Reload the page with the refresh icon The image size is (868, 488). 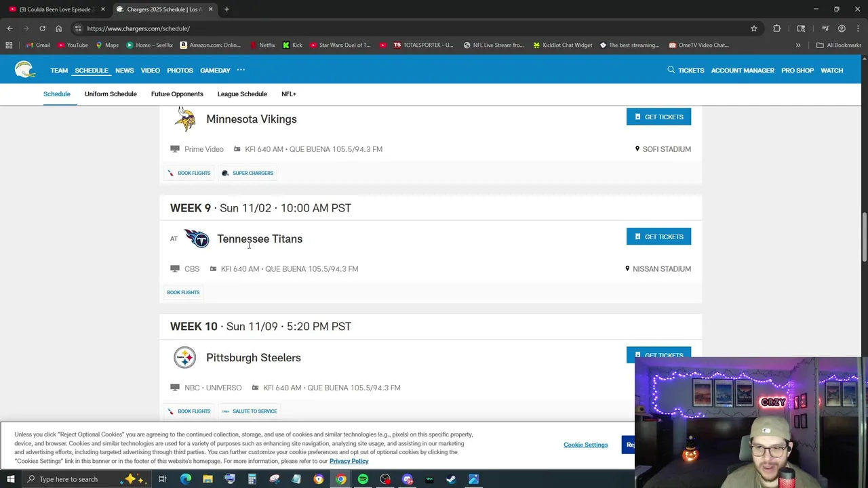(42, 28)
